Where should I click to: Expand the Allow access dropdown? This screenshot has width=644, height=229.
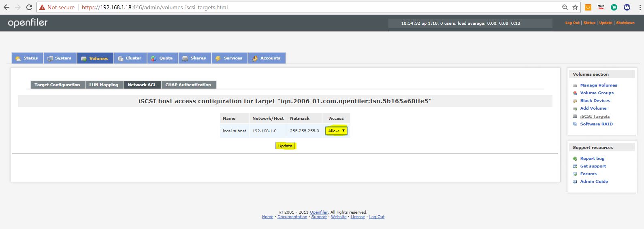coord(337,131)
